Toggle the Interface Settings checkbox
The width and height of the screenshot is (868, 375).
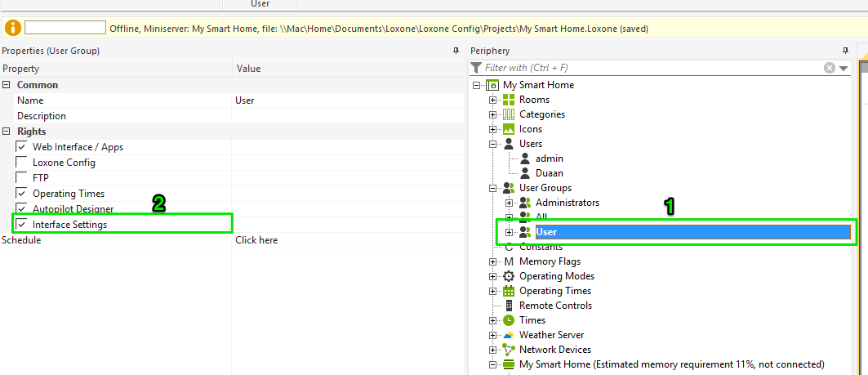pyautogui.click(x=22, y=224)
